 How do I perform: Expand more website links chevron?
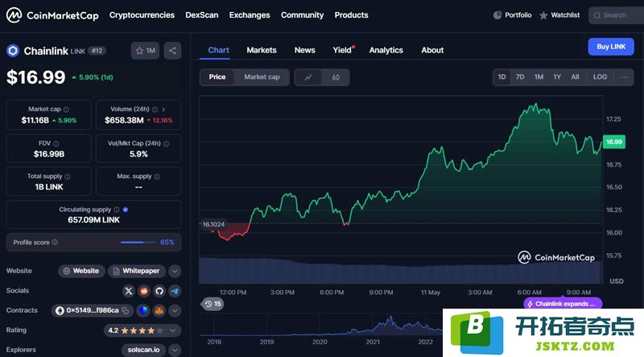(x=175, y=272)
